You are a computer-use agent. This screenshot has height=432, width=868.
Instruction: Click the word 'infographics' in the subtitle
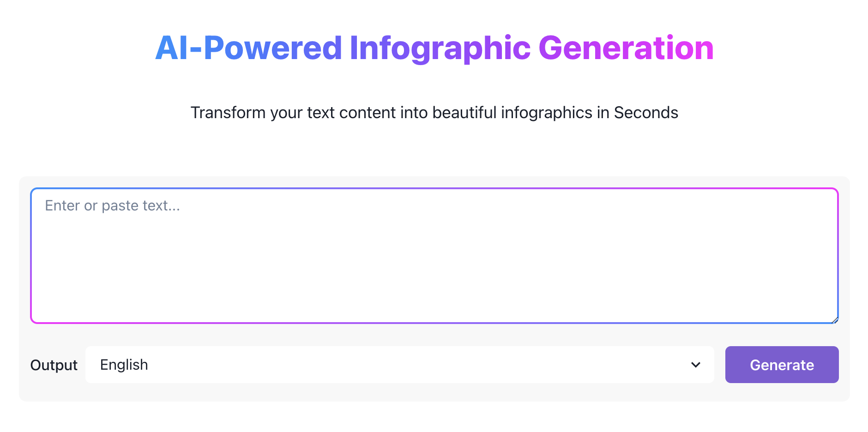coord(546,113)
